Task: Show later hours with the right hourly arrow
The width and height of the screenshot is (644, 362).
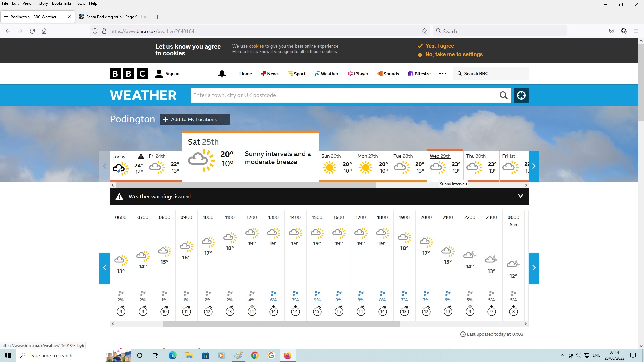Action: tap(534, 268)
